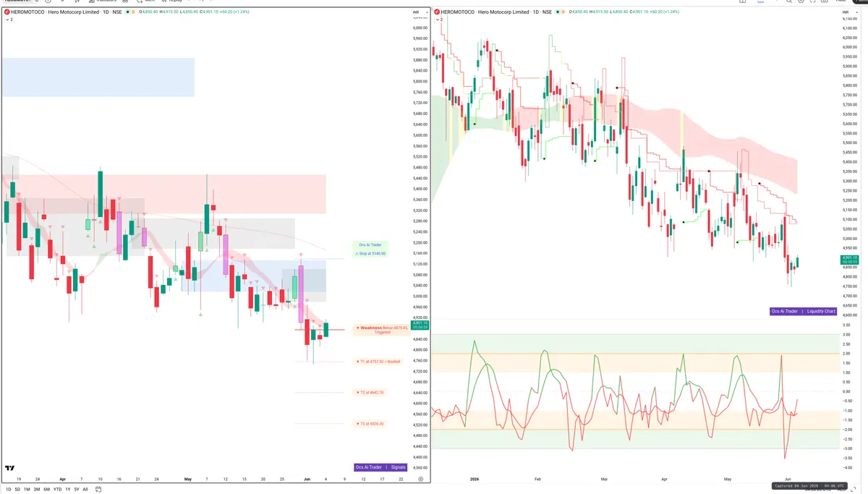
Task: Click the Ocs Ai Trader Liquidity Chart badge
Action: click(x=803, y=311)
